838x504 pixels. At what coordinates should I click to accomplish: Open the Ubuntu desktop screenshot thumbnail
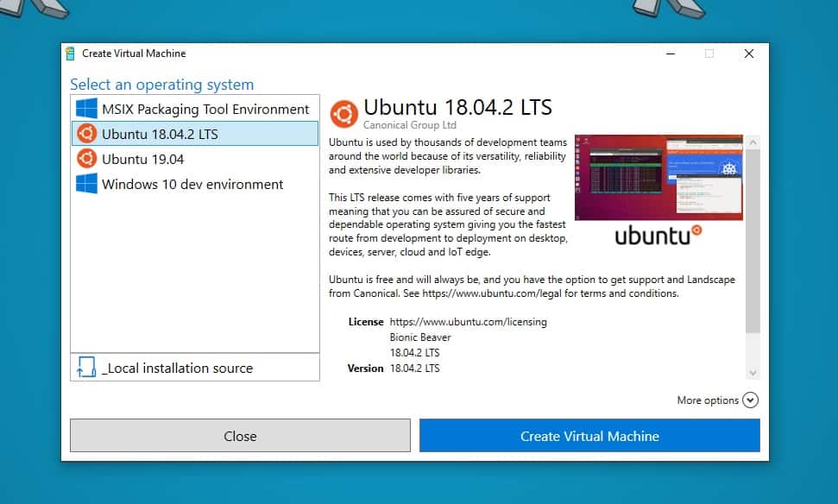tap(658, 178)
